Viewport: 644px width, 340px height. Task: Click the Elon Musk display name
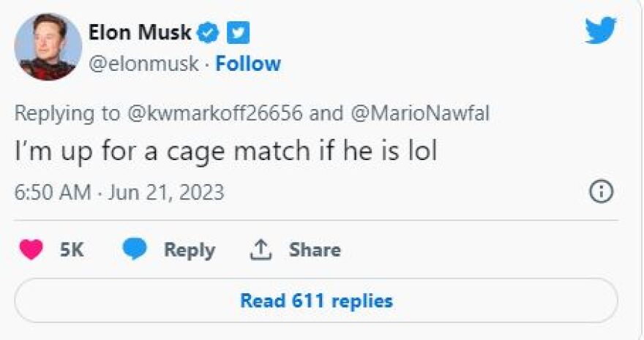(139, 33)
